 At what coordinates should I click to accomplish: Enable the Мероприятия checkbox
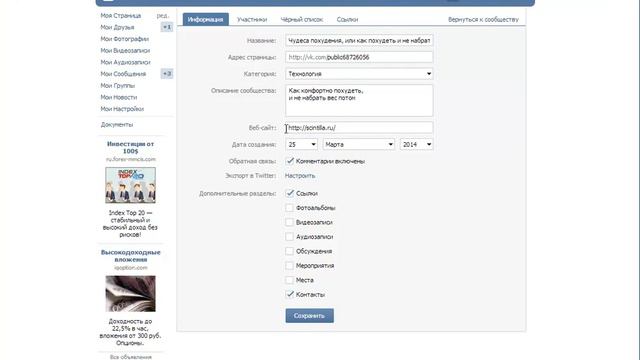click(x=289, y=265)
